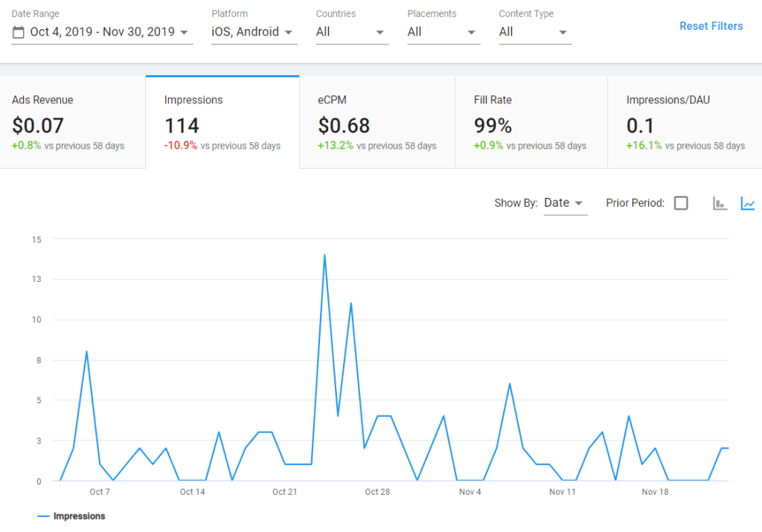Enable the Prior Period checkbox

click(x=681, y=203)
